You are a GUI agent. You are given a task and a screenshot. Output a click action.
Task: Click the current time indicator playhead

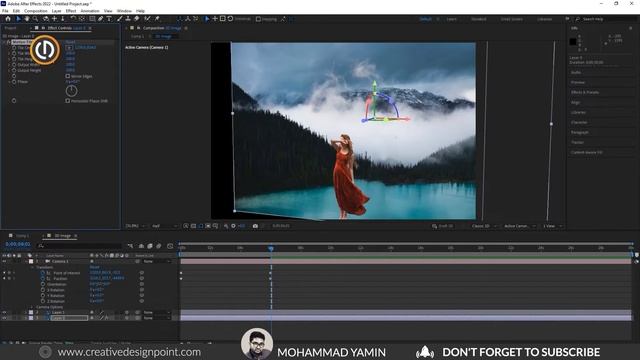coord(271,248)
